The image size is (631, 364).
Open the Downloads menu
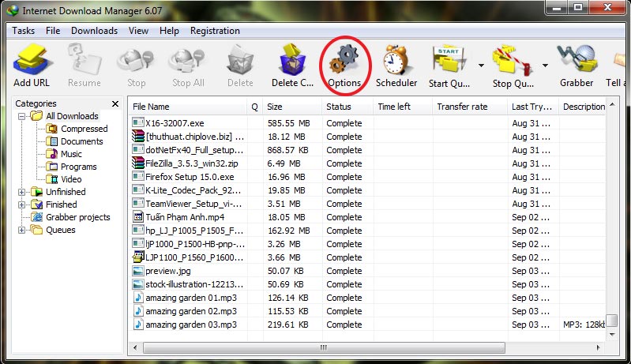click(94, 31)
